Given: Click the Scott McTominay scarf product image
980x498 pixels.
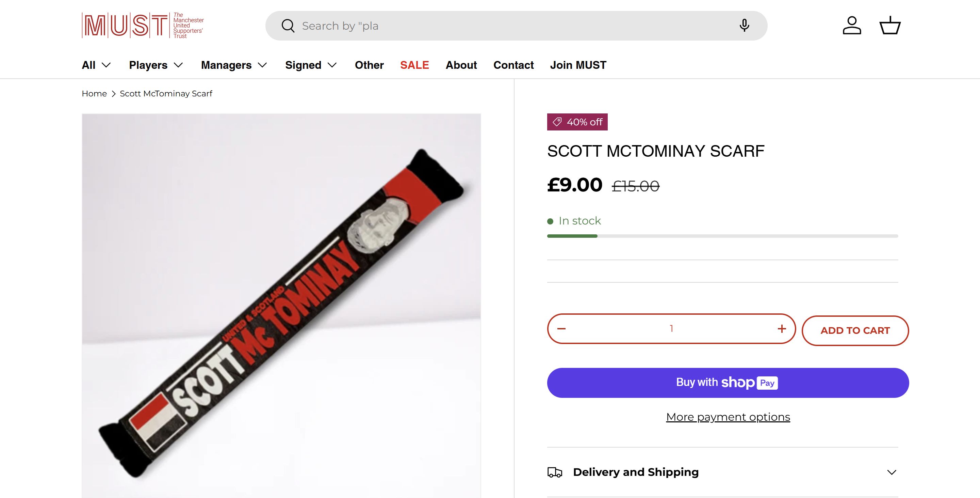Looking at the screenshot, I should pos(281,305).
